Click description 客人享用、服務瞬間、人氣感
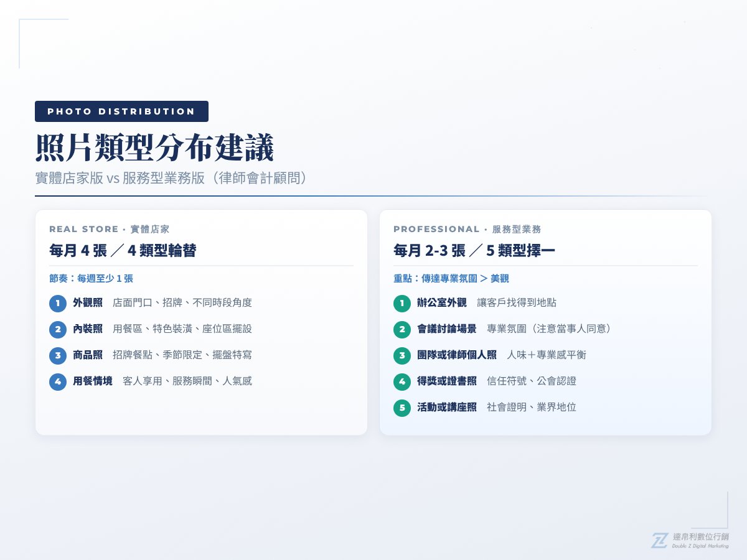Image resolution: width=747 pixels, height=560 pixels. pyautogui.click(x=187, y=381)
